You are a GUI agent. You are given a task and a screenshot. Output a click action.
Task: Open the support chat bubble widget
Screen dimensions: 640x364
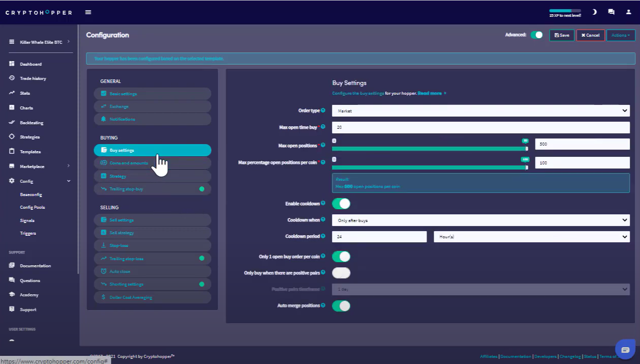click(625, 350)
